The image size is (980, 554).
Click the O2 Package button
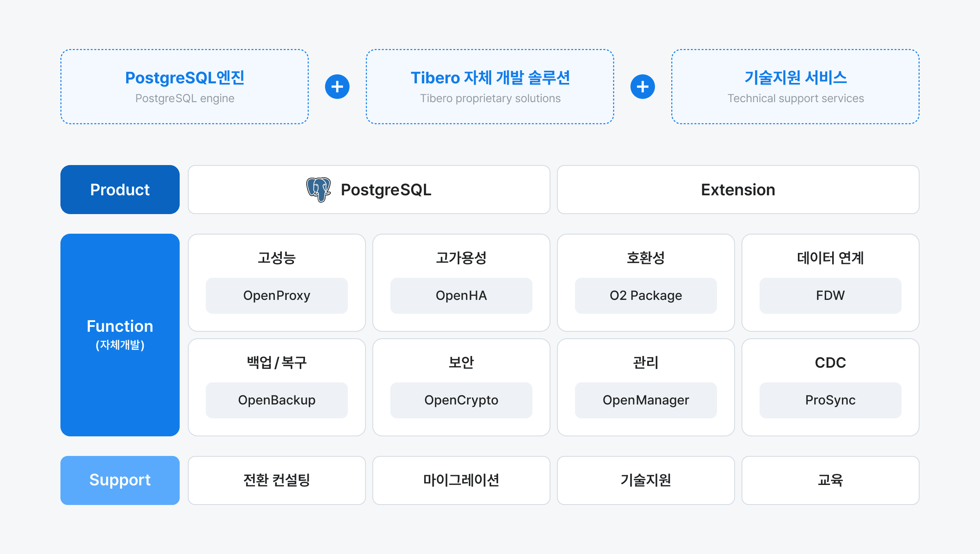(x=646, y=295)
